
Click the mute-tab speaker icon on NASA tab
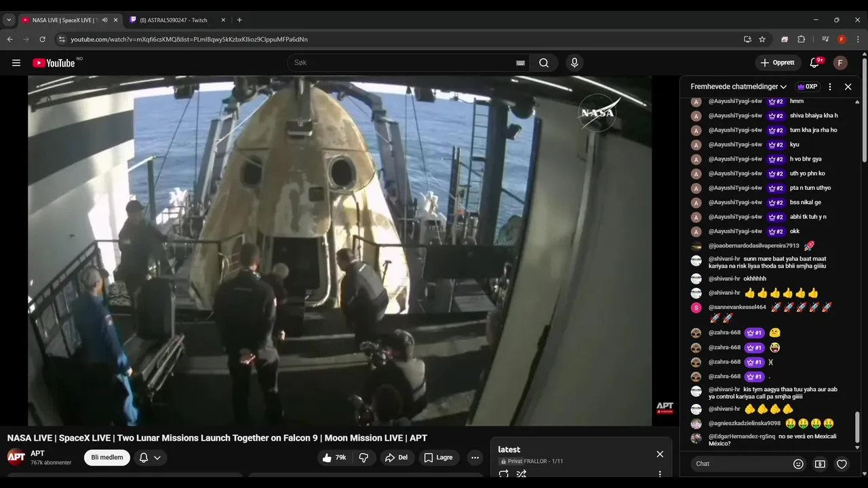(x=104, y=20)
